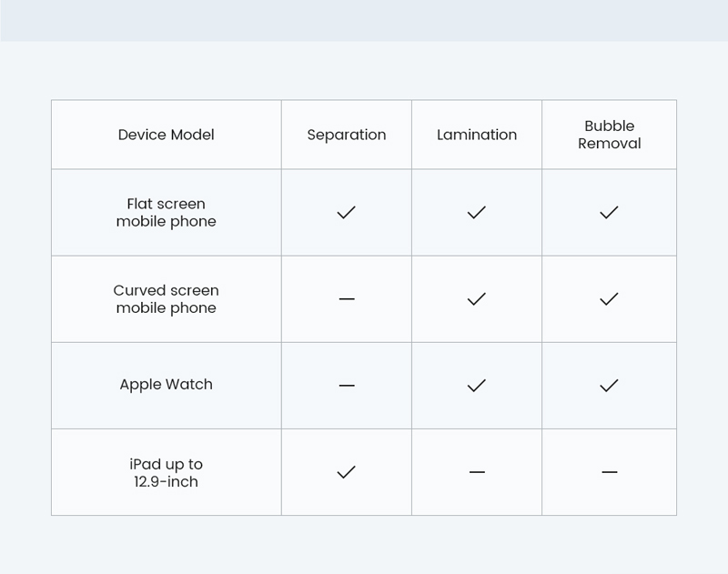
Task: Select the Lamination column header
Action: point(477,135)
